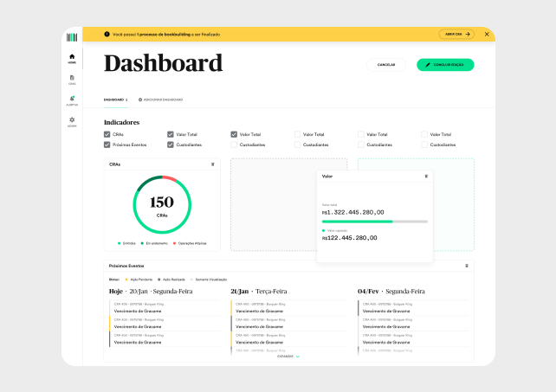Click the 150 CRAs donut chart

coord(162,205)
